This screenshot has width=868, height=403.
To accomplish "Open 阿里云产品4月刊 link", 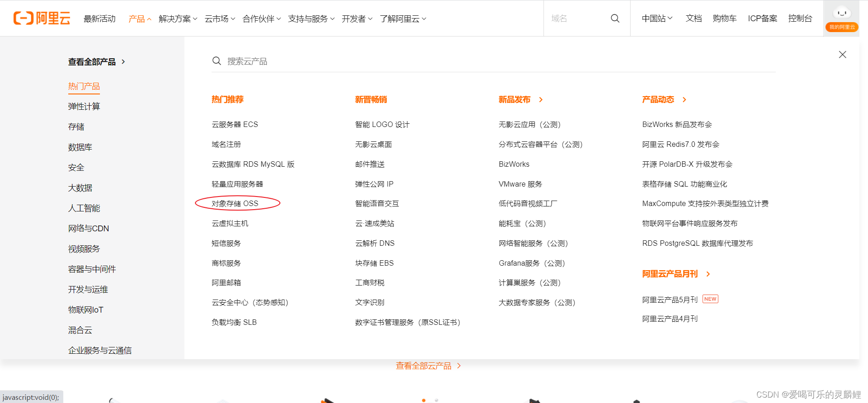I will (x=670, y=319).
